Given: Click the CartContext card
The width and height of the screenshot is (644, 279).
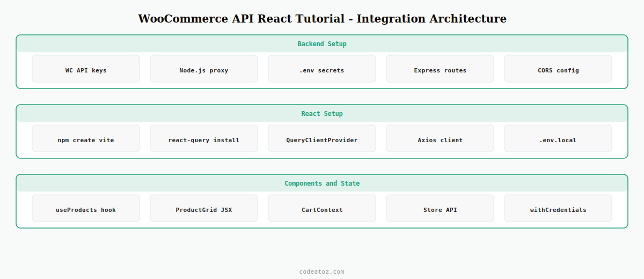Looking at the screenshot, I should point(322,208).
